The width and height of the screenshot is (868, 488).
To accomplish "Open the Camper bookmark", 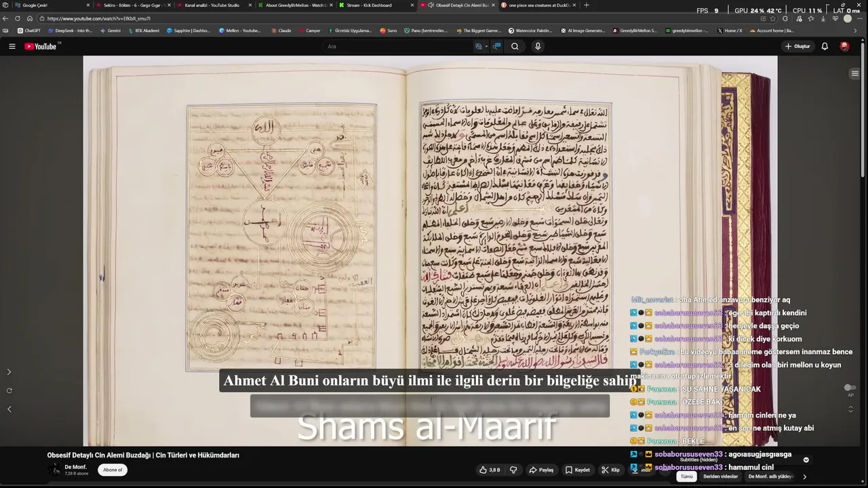I will click(309, 30).
